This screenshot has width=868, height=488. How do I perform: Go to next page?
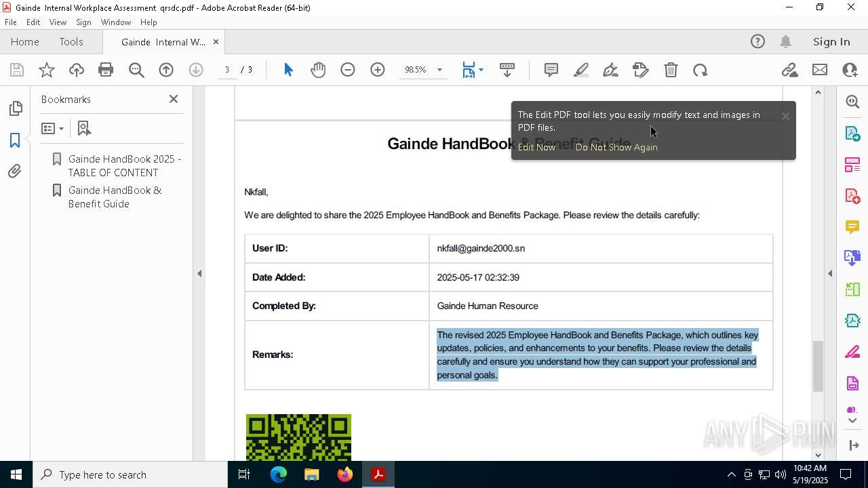(196, 70)
